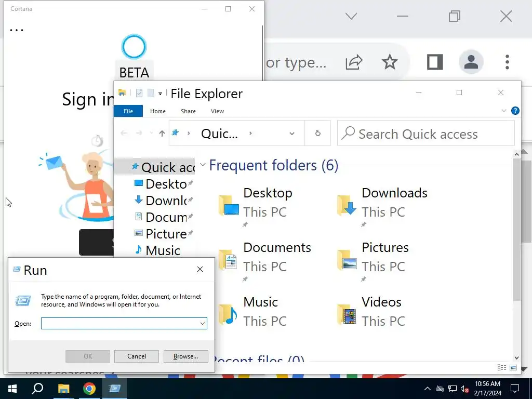Open address bar history dropdown in File Explorer
The image size is (532, 399).
[292, 134]
